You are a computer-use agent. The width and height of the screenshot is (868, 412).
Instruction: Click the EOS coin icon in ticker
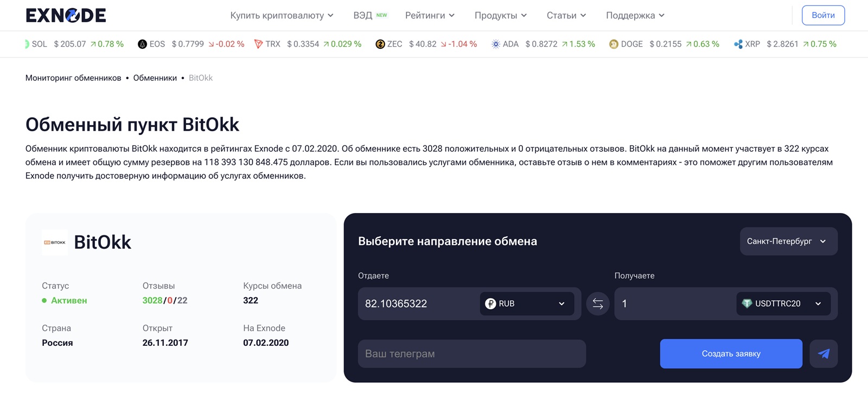(142, 44)
